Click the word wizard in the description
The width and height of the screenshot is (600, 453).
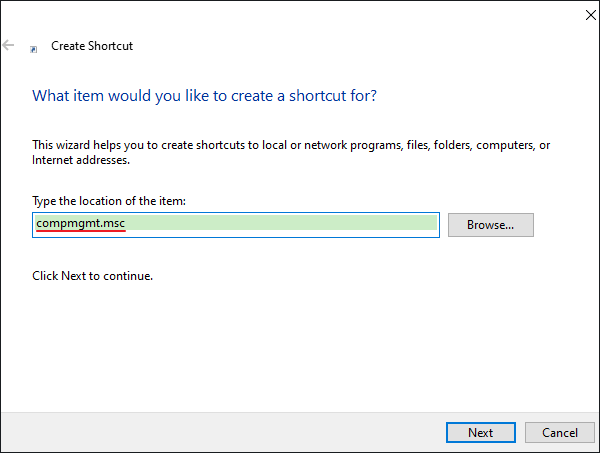(73, 145)
